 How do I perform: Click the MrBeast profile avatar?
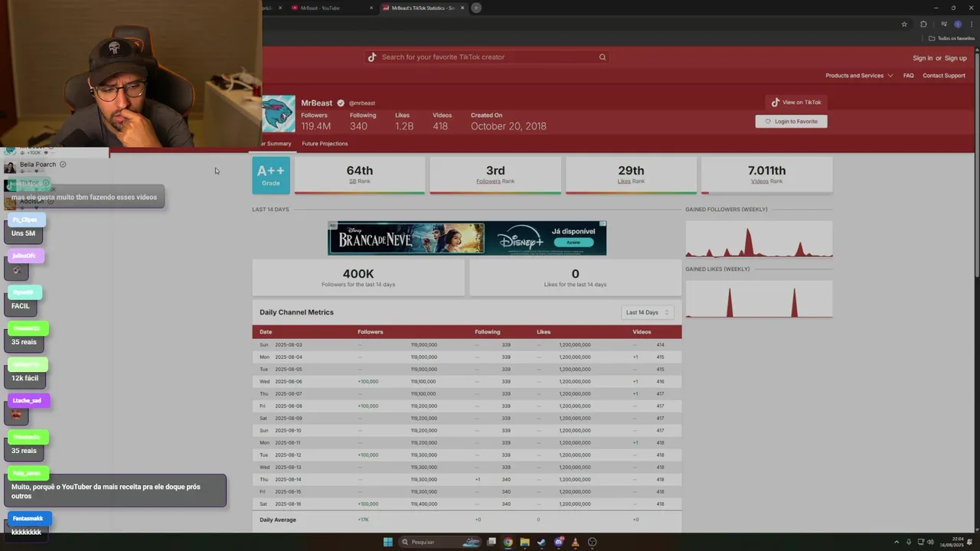point(278,114)
